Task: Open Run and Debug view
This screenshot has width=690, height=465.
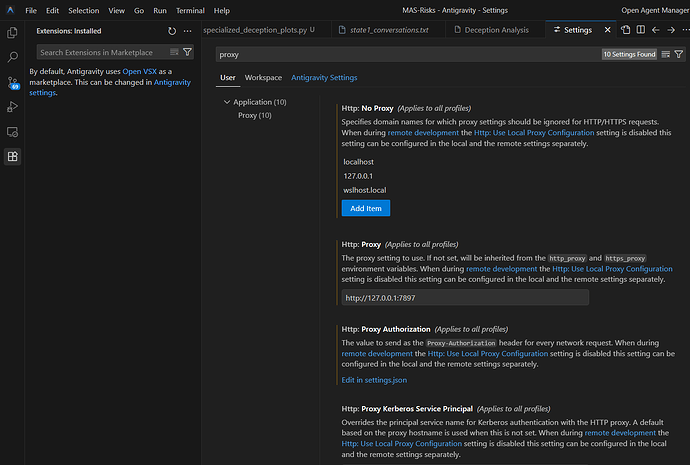Action: click(x=12, y=107)
